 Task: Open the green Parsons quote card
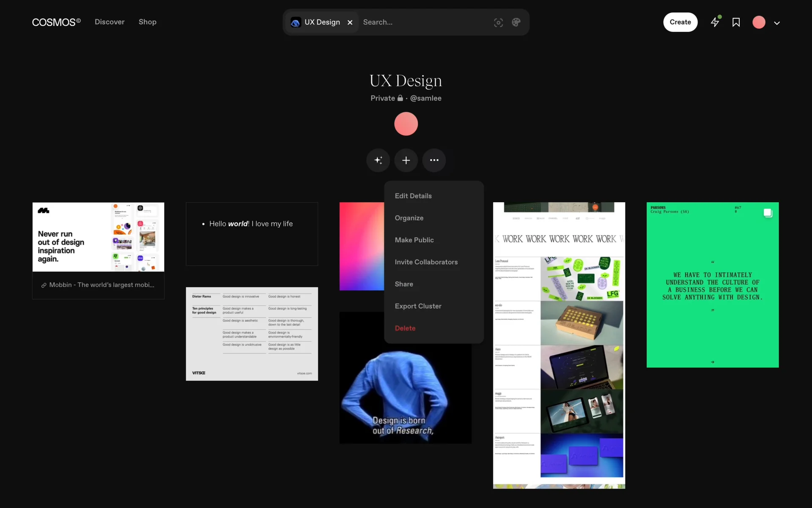(712, 284)
